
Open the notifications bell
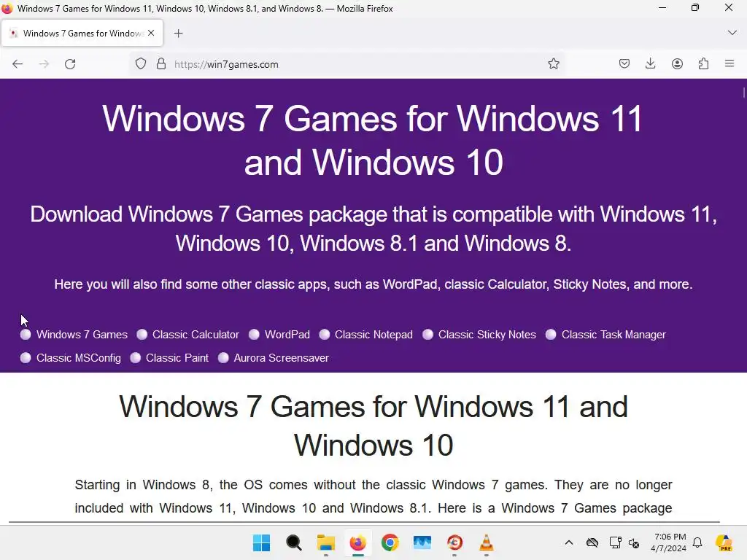[x=697, y=542]
